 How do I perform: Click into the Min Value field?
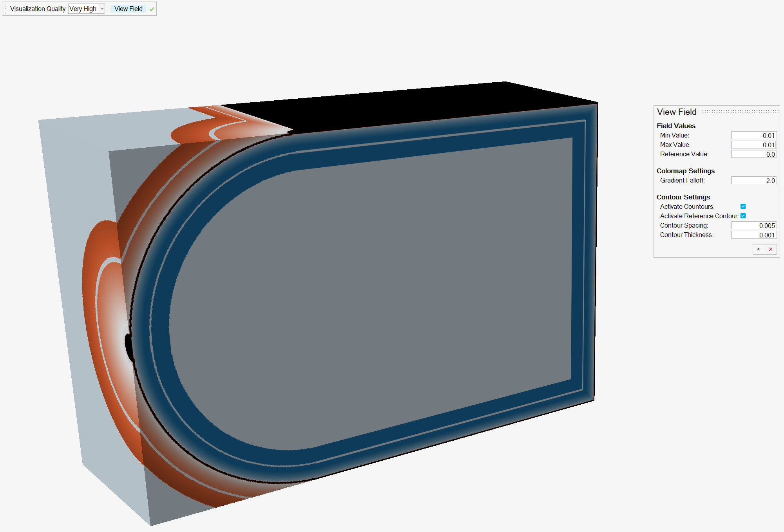click(x=753, y=136)
